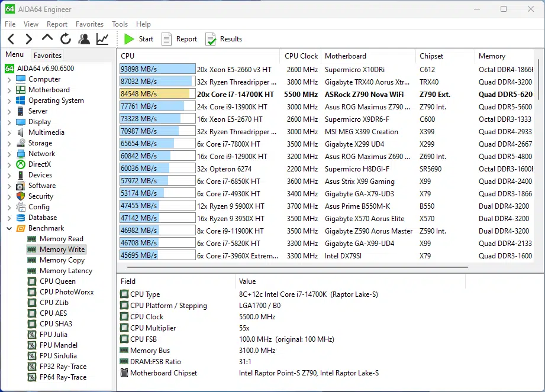Collapse the Benchmark tree node
Viewport: 545px width, 392px height.
(9, 228)
